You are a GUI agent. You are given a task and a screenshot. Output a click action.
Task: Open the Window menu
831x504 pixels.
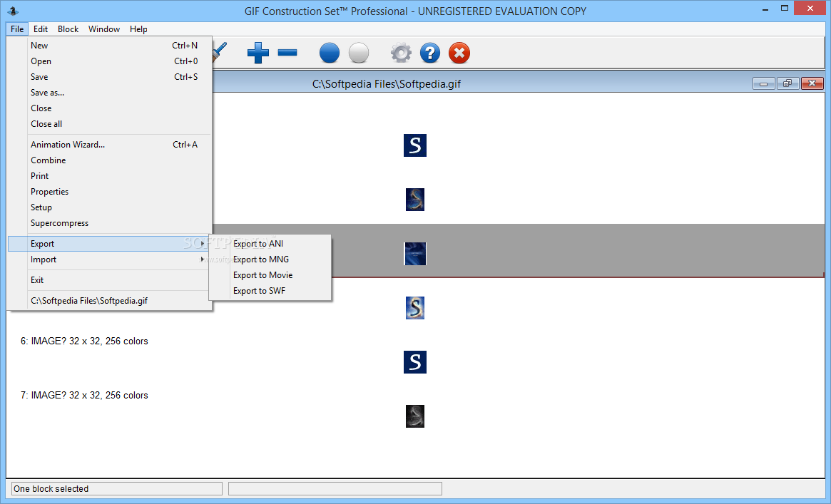pyautogui.click(x=104, y=29)
